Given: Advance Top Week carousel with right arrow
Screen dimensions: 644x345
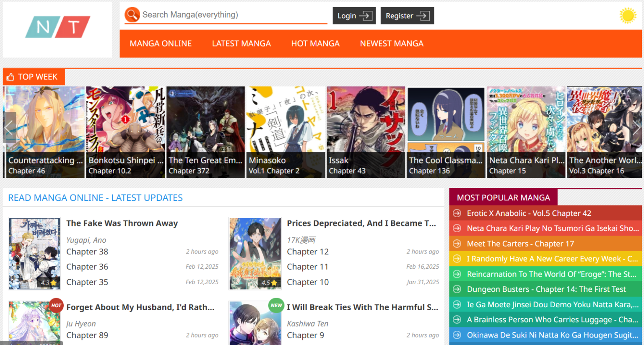Looking at the screenshot, I should point(636,128).
